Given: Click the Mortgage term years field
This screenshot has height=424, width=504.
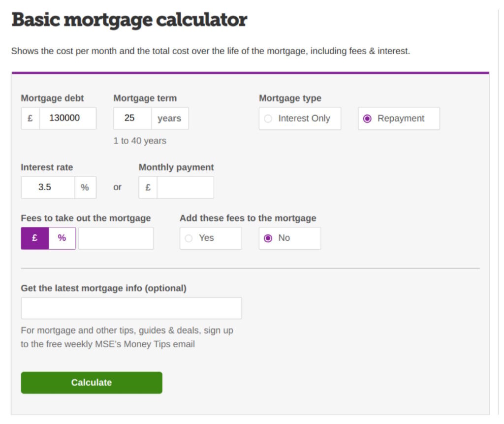Looking at the screenshot, I should (132, 118).
